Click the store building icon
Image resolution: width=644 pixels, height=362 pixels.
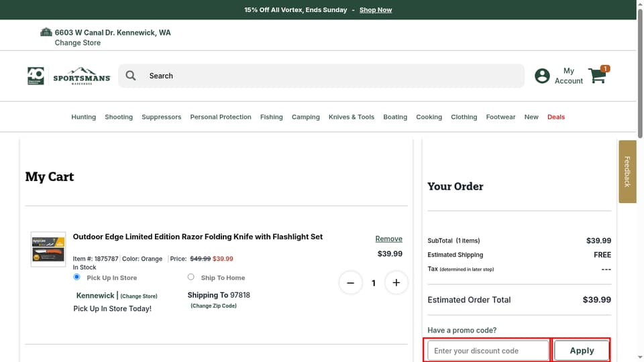point(46,32)
